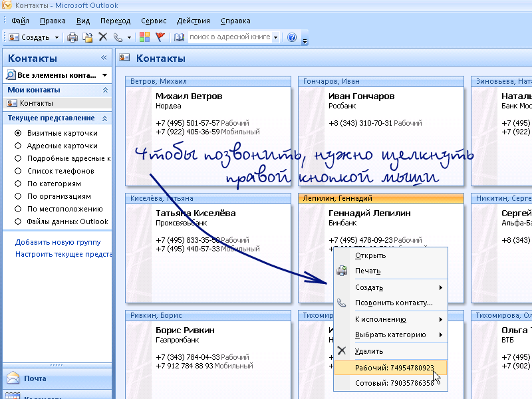Select Файлы данных Outlook radio button
This screenshot has width=532, height=399.
18,221
